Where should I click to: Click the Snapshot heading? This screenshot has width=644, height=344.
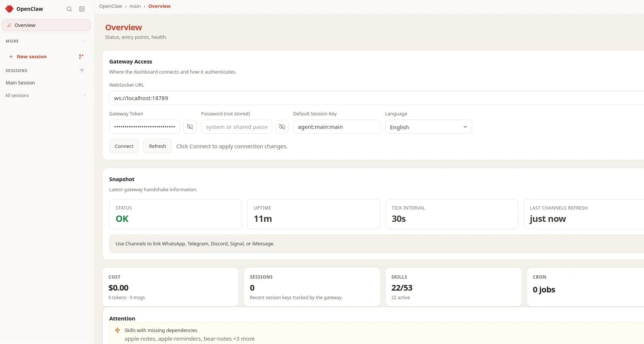[x=122, y=179]
